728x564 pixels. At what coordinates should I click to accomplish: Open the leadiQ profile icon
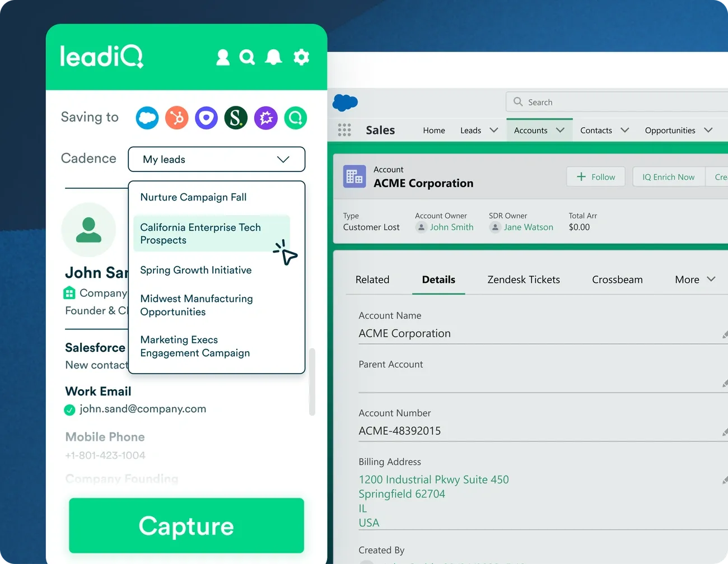click(223, 57)
